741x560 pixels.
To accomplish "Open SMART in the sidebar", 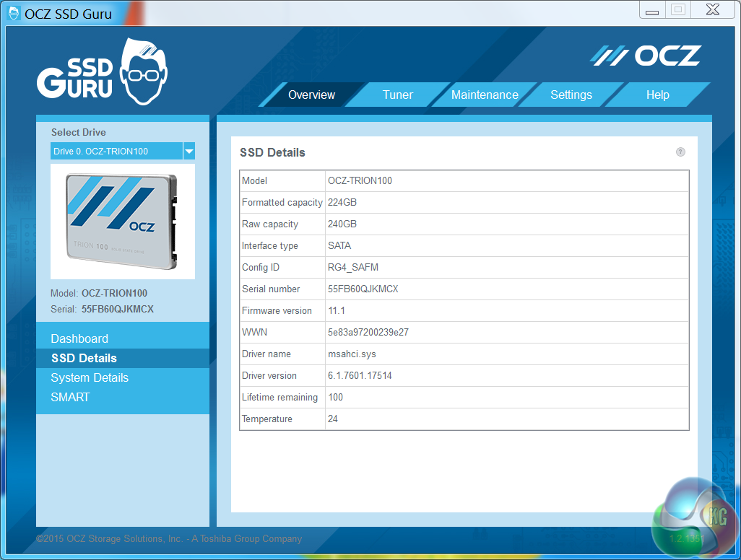I will point(122,397).
